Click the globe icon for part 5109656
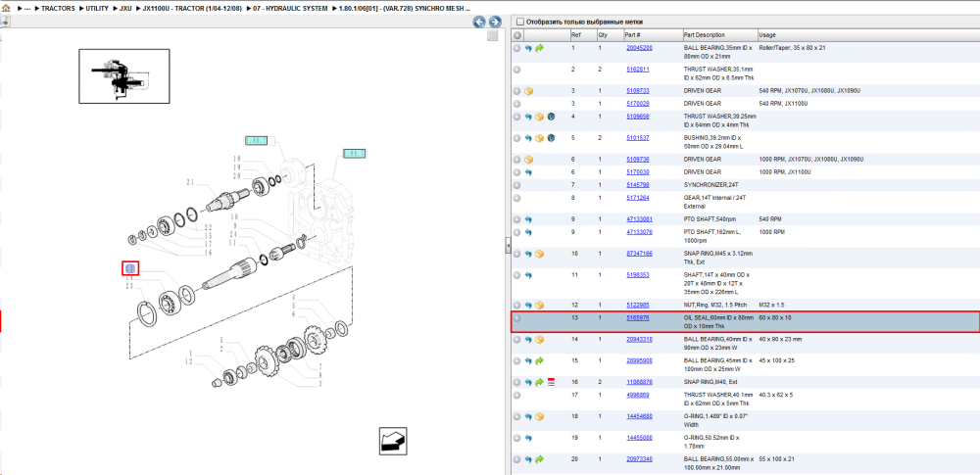The height and width of the screenshot is (475, 980). tap(551, 117)
